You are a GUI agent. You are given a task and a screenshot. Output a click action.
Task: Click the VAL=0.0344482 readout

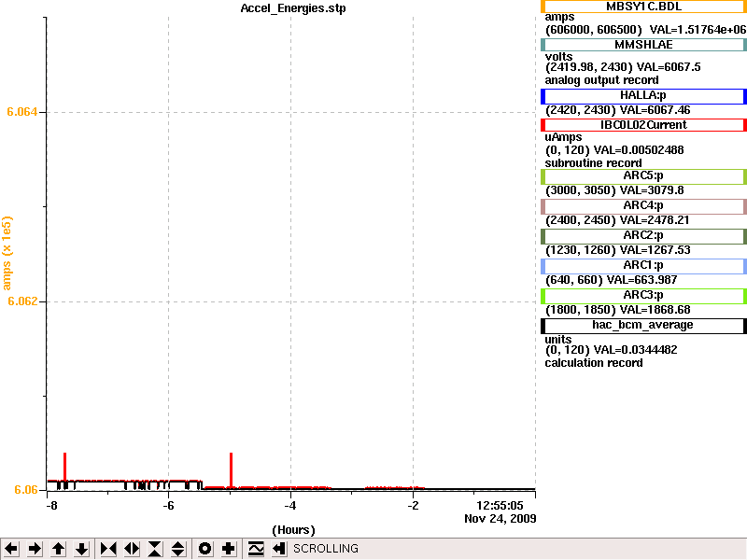tap(635, 350)
